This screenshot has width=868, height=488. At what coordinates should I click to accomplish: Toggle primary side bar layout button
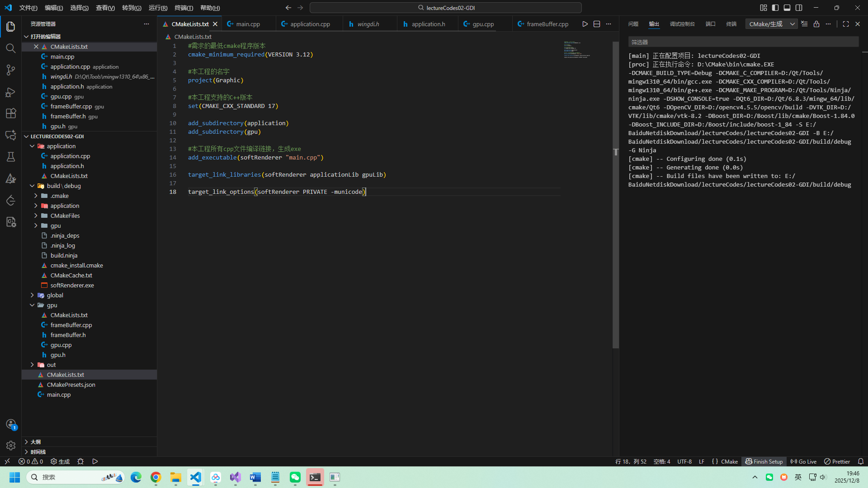(775, 8)
